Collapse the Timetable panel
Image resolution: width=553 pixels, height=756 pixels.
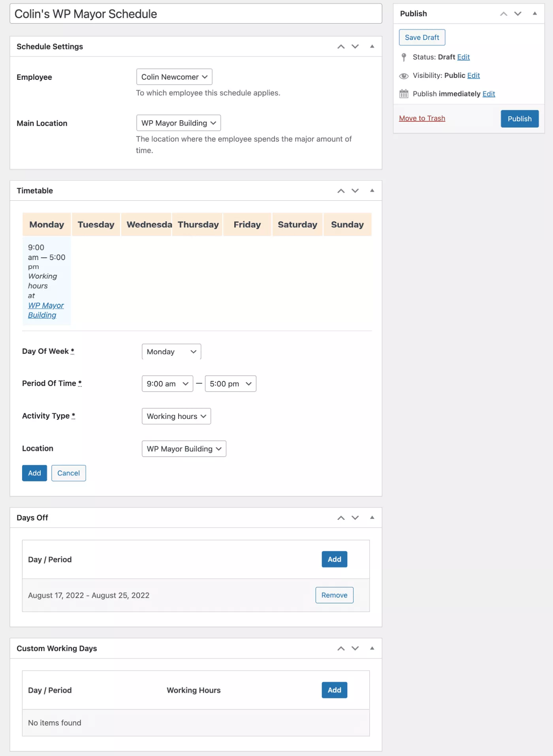pyautogui.click(x=372, y=190)
